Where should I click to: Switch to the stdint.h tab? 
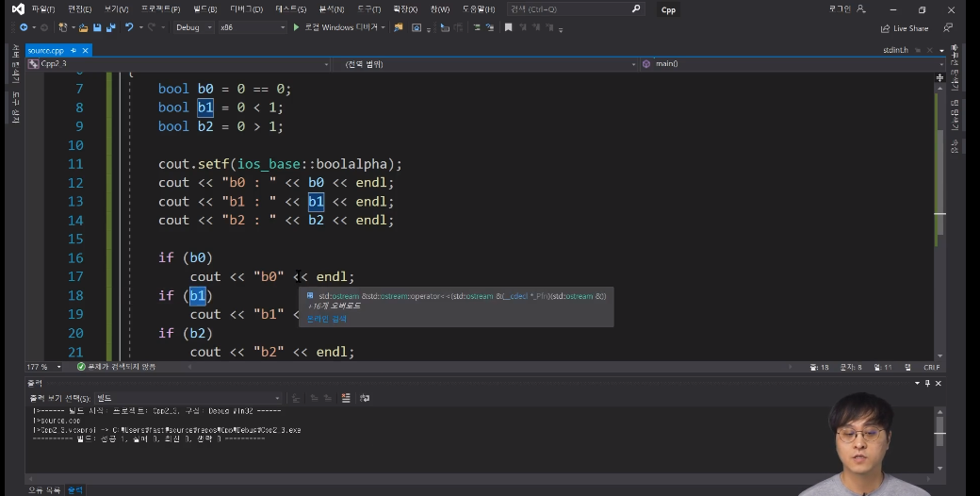coord(895,50)
